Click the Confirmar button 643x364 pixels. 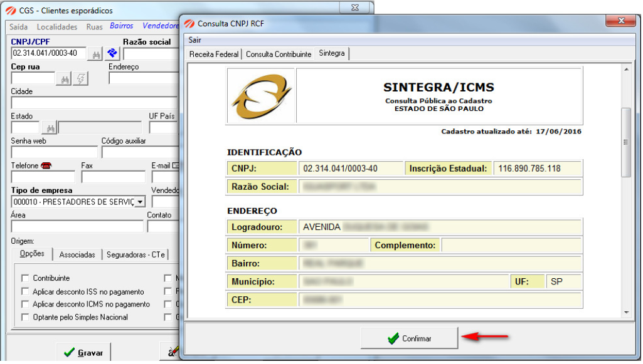409,338
